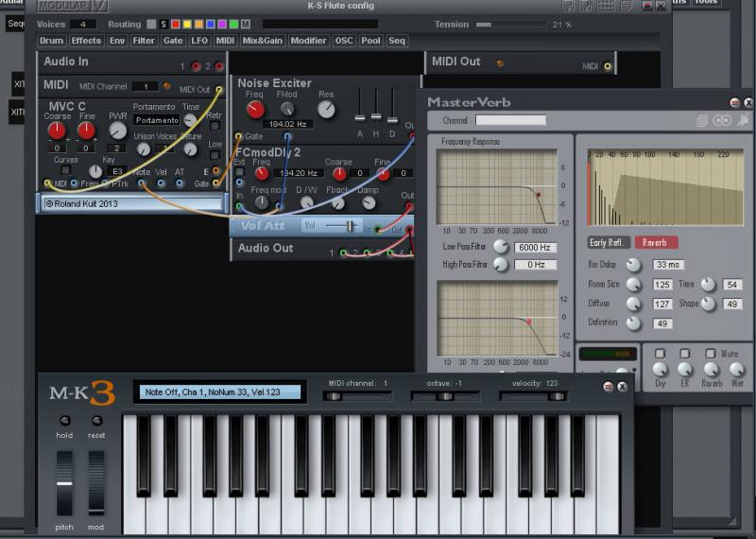This screenshot has height=539, width=756.
Task: Open the Env module category
Action: [117, 41]
